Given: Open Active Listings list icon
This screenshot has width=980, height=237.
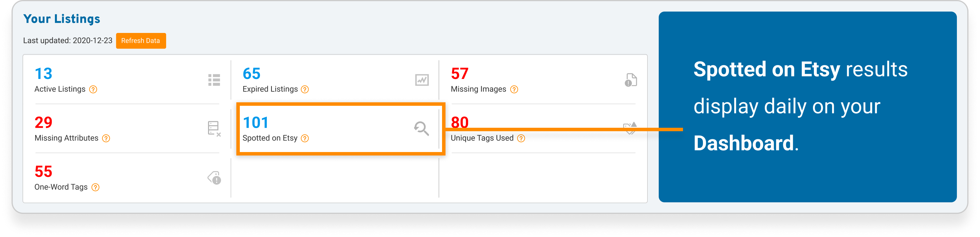Looking at the screenshot, I should tap(214, 80).
